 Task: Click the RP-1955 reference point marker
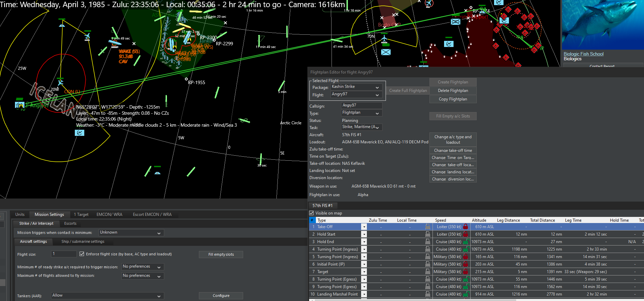click(x=186, y=79)
